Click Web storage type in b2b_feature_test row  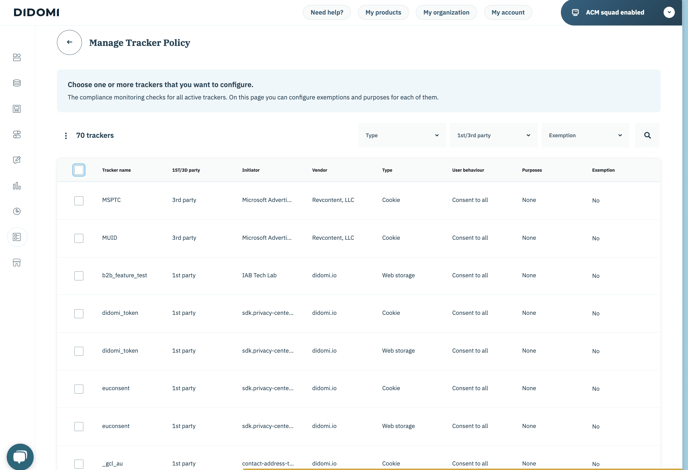398,276
